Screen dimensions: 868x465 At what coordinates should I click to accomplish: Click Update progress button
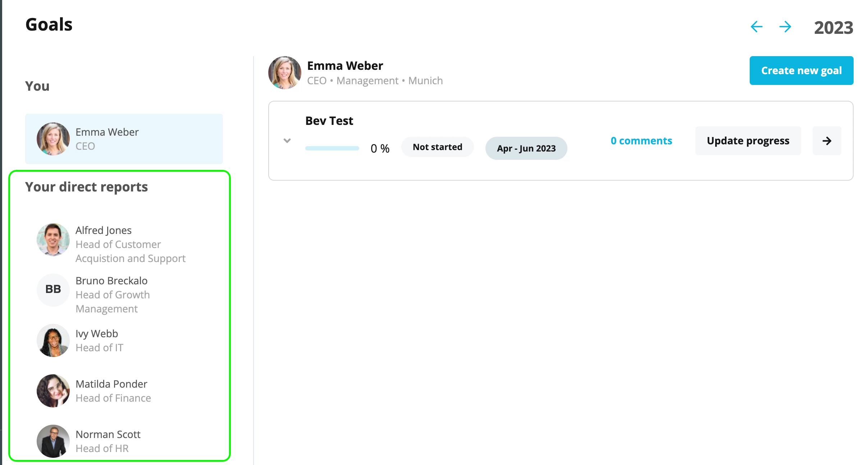click(x=748, y=141)
